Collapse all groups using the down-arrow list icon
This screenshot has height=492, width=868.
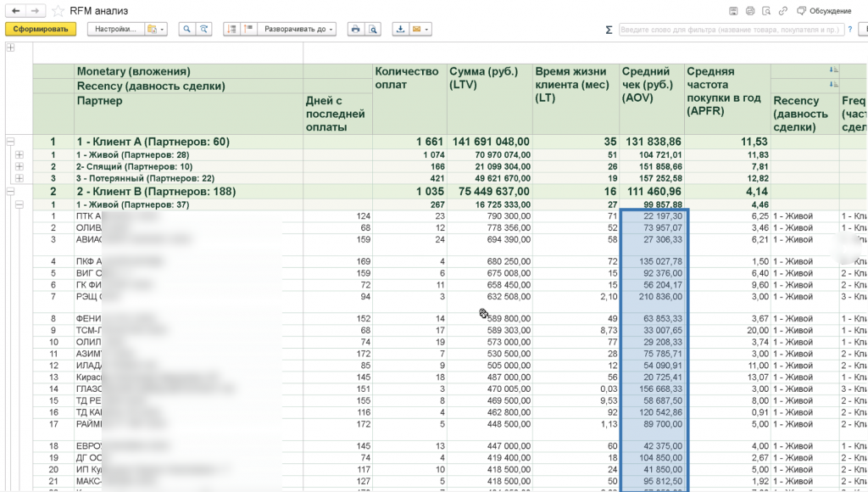pyautogui.click(x=231, y=29)
